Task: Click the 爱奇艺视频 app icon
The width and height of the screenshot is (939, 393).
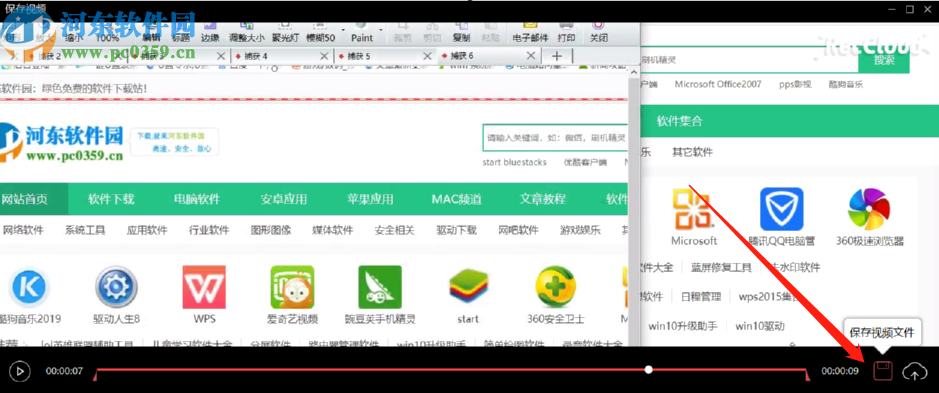Action: tap(292, 287)
